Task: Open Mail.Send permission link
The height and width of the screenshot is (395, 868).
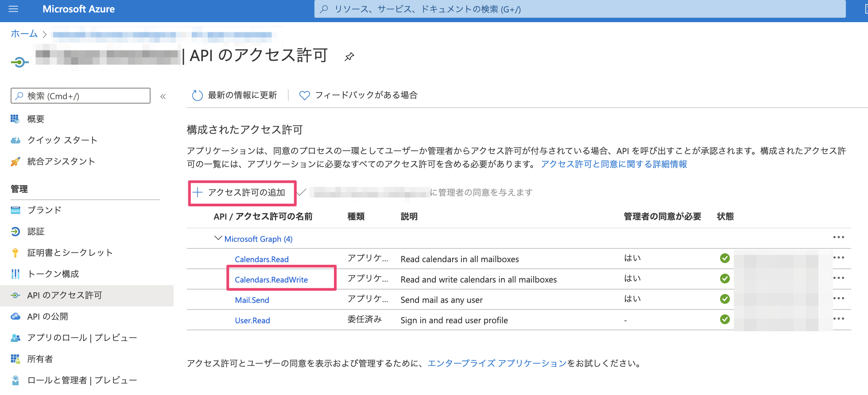Action: click(252, 300)
